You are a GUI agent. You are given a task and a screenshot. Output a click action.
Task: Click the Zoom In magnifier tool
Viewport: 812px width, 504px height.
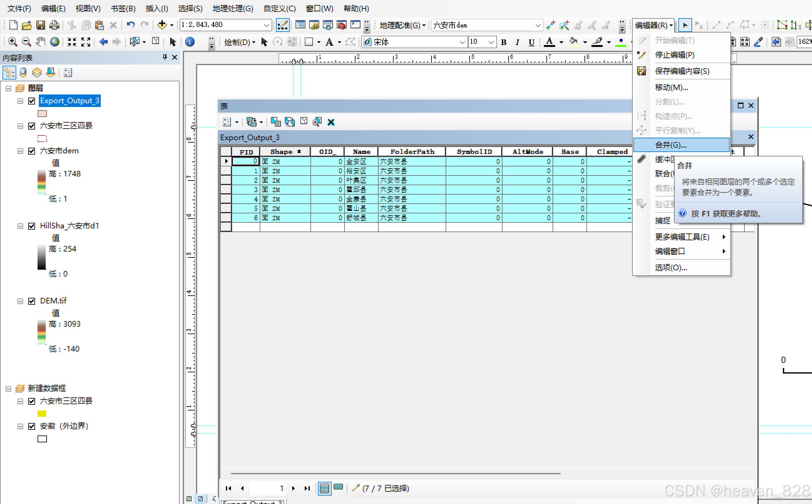pyautogui.click(x=12, y=42)
